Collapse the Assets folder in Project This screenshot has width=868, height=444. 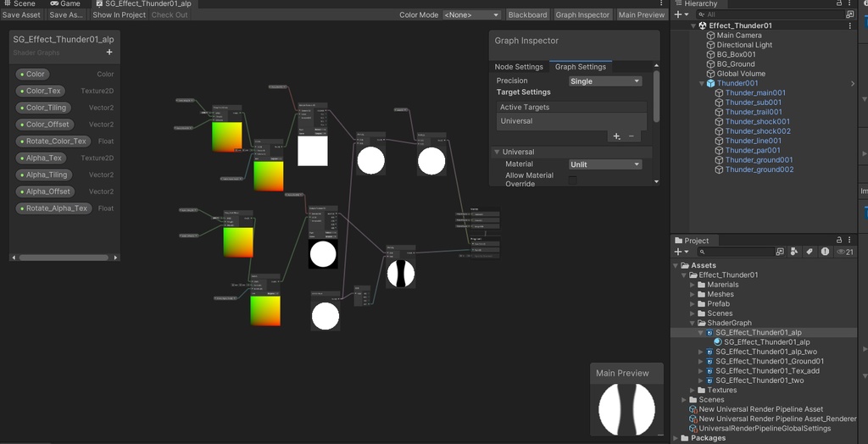[x=676, y=266]
